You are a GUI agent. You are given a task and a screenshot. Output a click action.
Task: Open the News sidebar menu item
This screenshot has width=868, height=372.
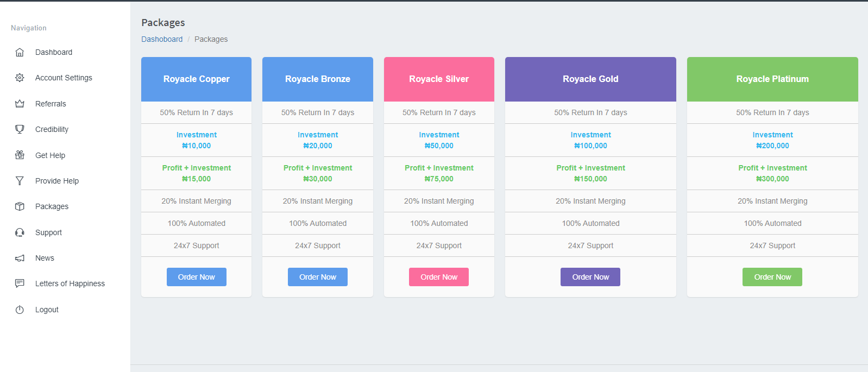(45, 258)
